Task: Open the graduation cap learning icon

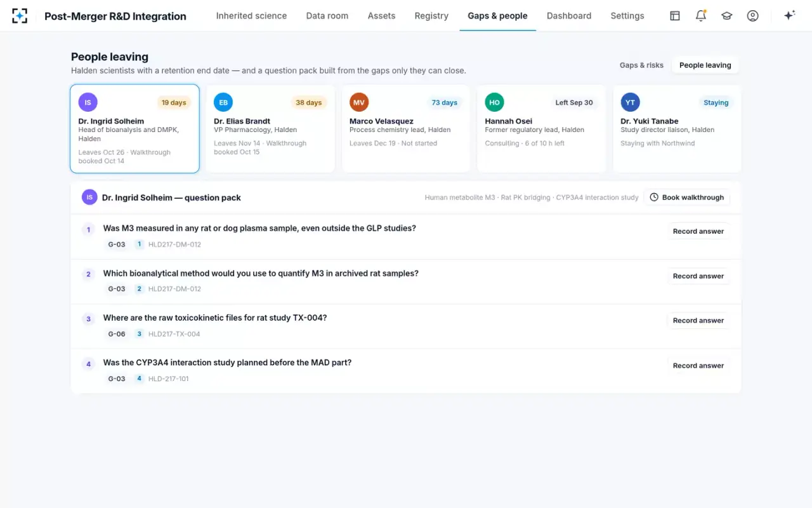Action: click(727, 16)
